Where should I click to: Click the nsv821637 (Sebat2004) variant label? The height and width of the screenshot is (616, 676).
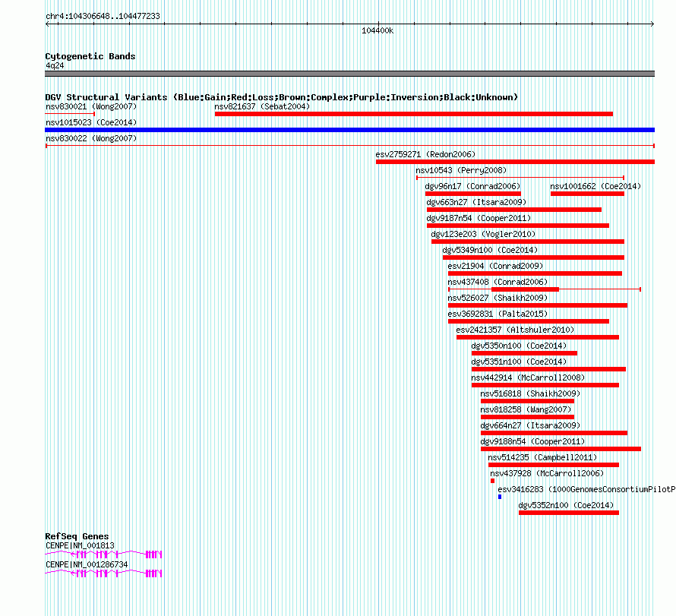point(262,106)
